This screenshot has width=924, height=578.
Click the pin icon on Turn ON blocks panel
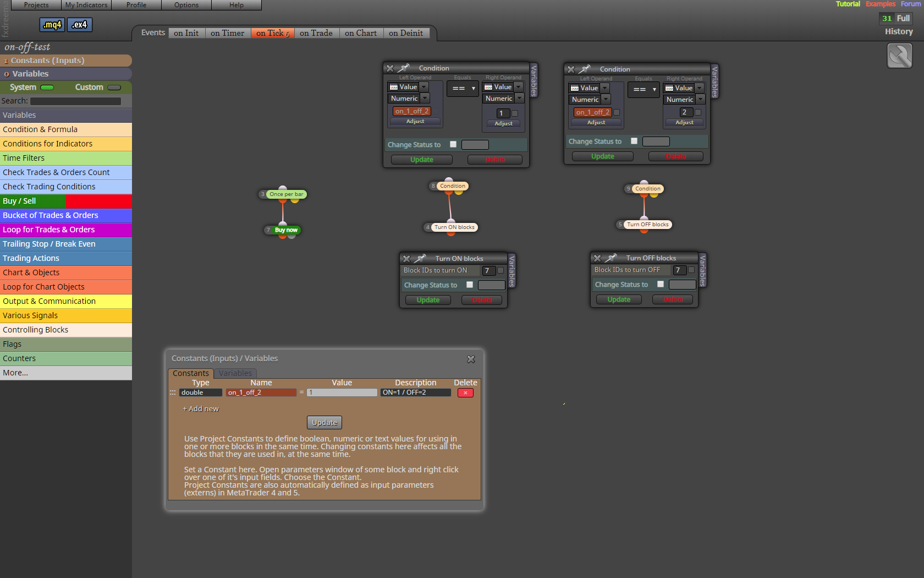tap(420, 259)
